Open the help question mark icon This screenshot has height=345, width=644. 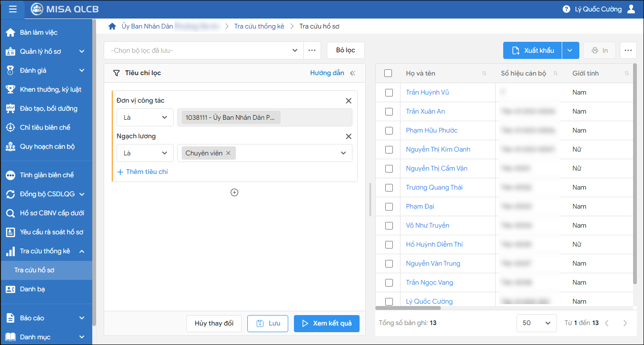click(566, 9)
